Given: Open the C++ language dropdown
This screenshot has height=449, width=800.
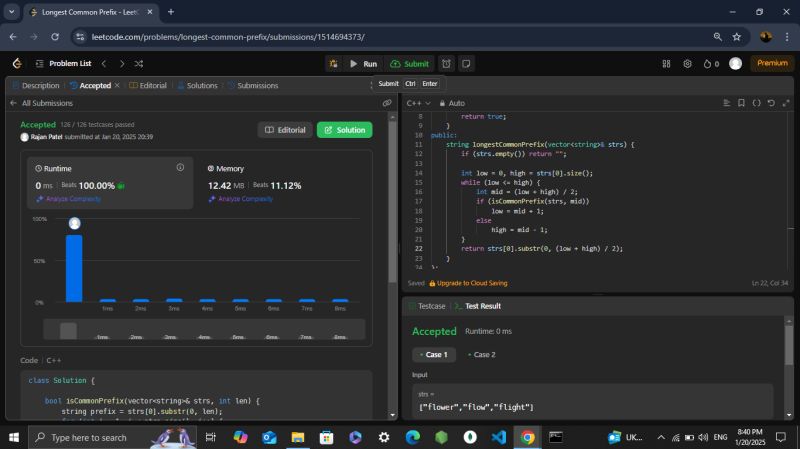Looking at the screenshot, I should (x=418, y=103).
